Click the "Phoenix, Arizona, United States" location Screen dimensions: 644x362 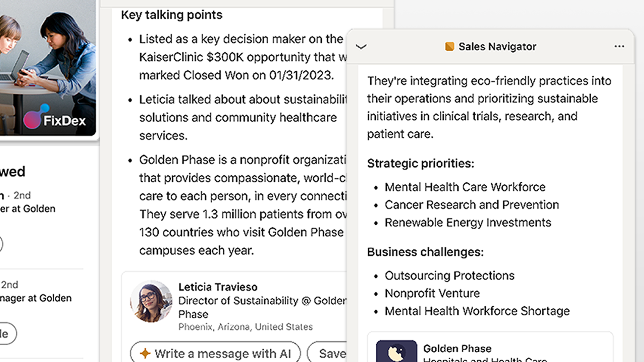245,327
